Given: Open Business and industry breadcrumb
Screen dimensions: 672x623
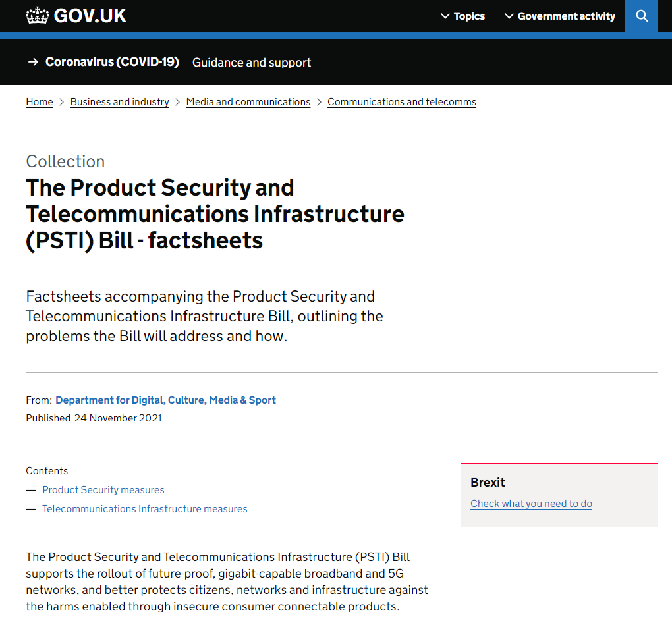Looking at the screenshot, I should click(x=119, y=102).
